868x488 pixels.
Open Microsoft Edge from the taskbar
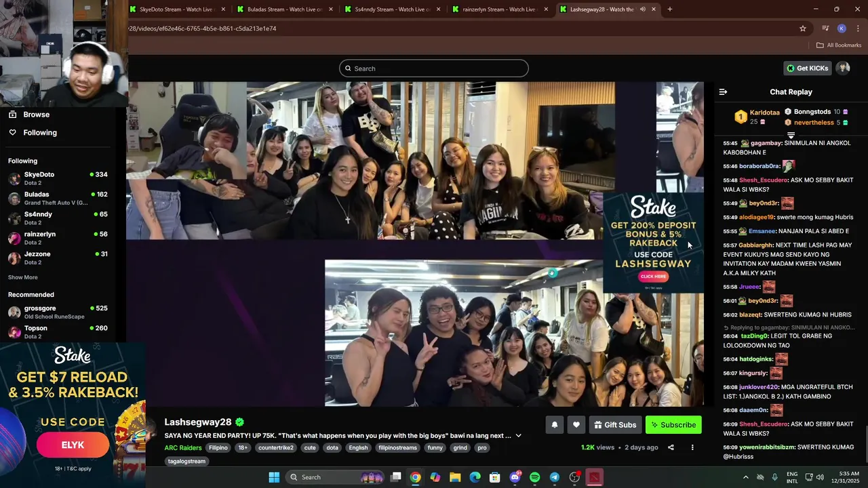tap(475, 477)
